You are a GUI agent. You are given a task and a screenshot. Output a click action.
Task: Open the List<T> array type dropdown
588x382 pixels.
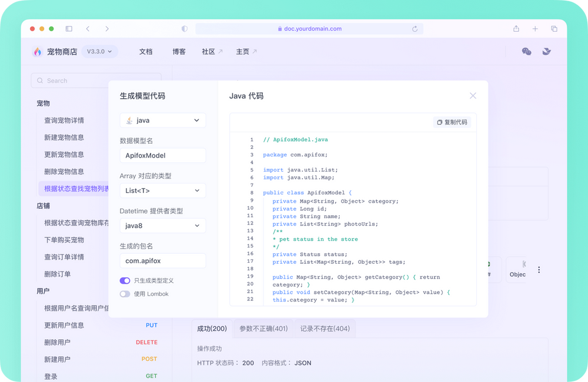[163, 190]
